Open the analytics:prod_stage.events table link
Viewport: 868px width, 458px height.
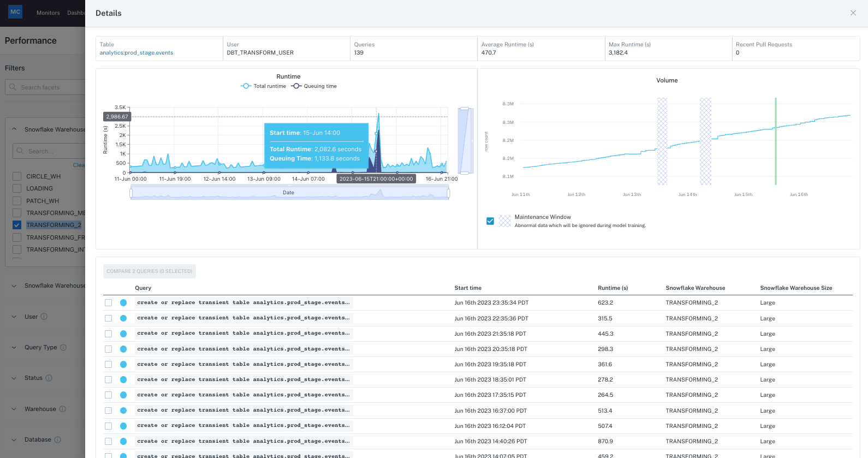point(136,53)
